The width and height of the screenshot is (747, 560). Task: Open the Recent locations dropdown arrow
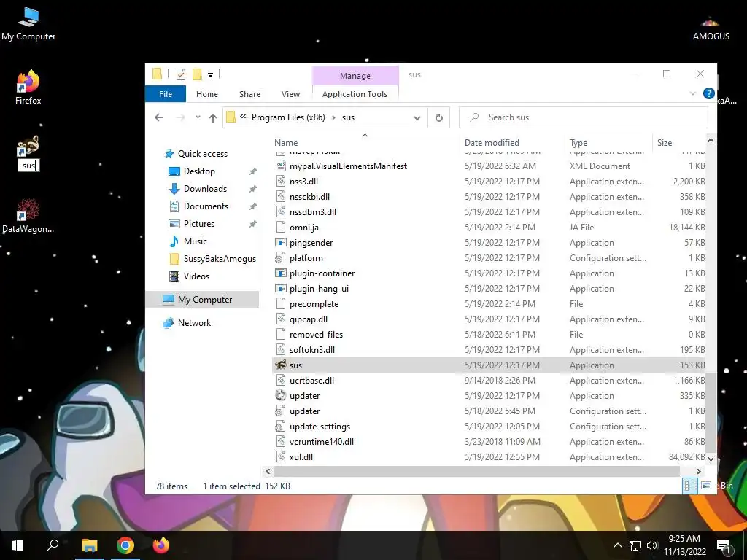click(x=198, y=117)
